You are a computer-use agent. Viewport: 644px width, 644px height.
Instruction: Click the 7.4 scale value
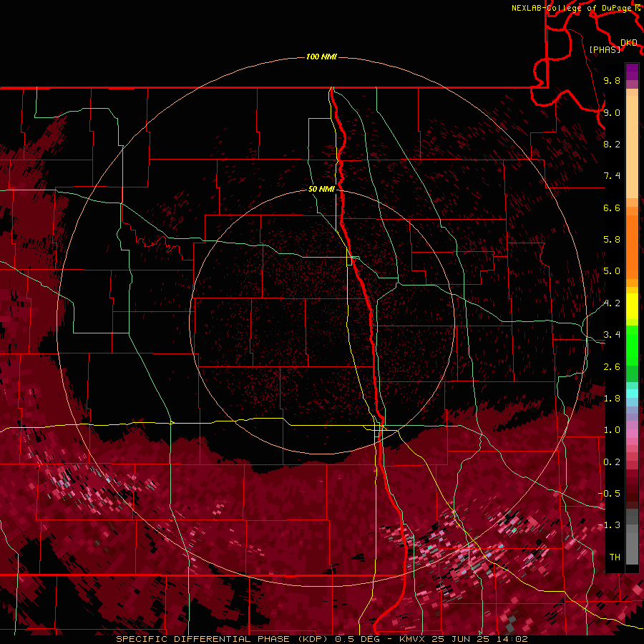click(x=612, y=176)
